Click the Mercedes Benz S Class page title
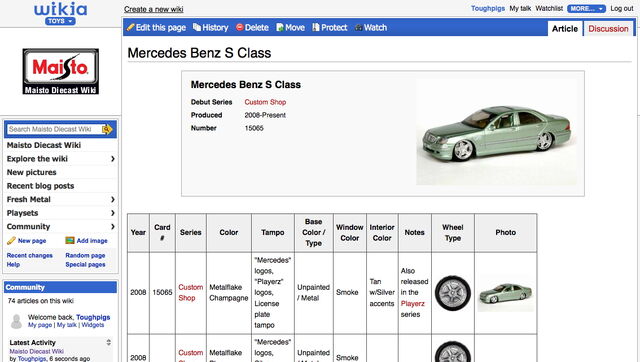This screenshot has height=362, width=640. [x=199, y=53]
